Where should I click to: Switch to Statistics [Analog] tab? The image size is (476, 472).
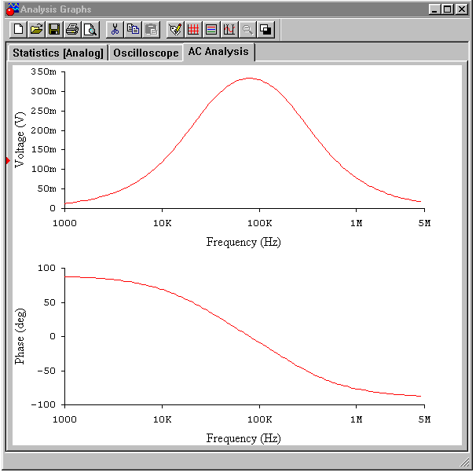coord(58,53)
